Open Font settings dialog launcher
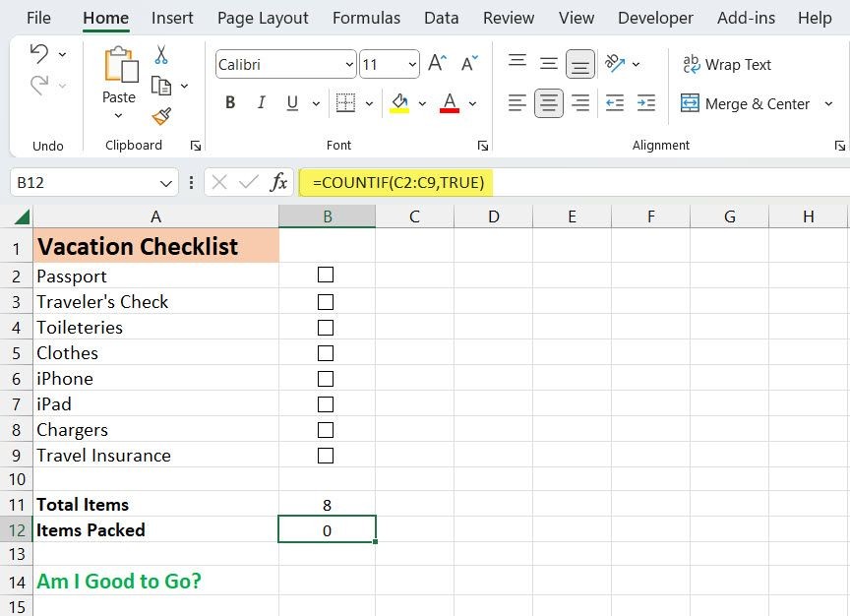850x616 pixels. pyautogui.click(x=482, y=146)
